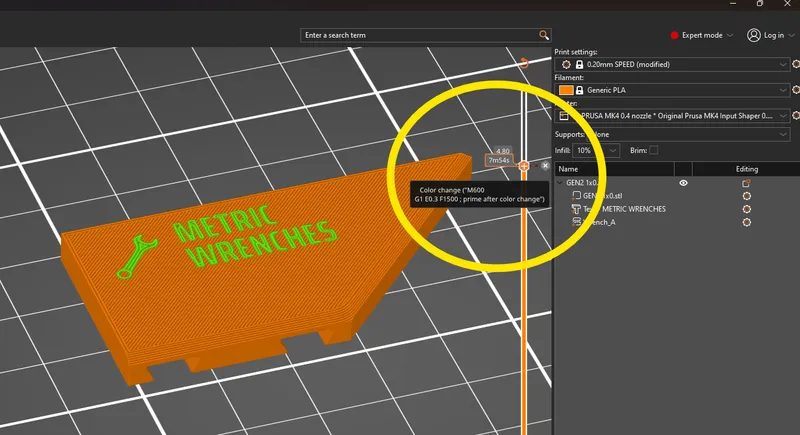Open printer settings gear at right edge
The image size is (800, 435).
click(796, 116)
